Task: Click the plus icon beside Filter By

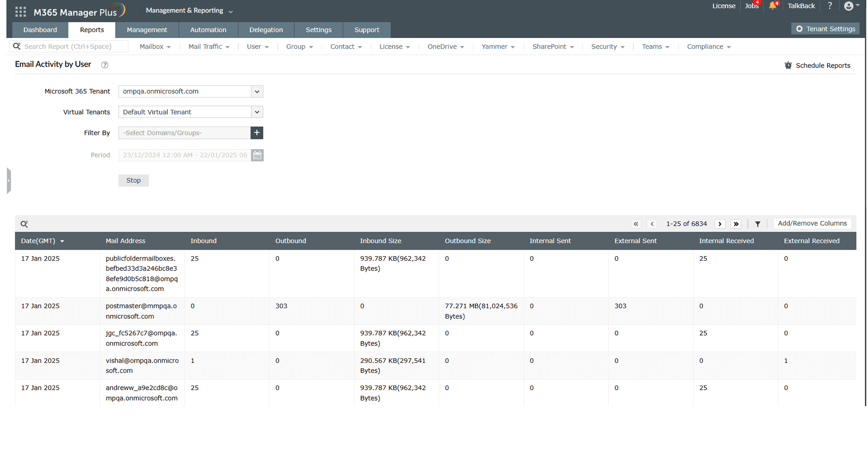Action: (257, 133)
